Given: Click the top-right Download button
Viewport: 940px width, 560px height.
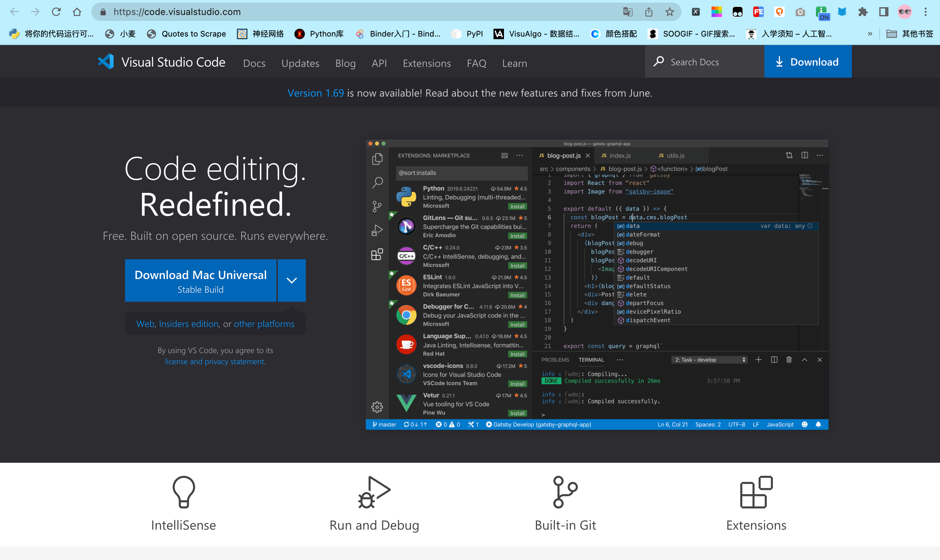Looking at the screenshot, I should pos(808,61).
